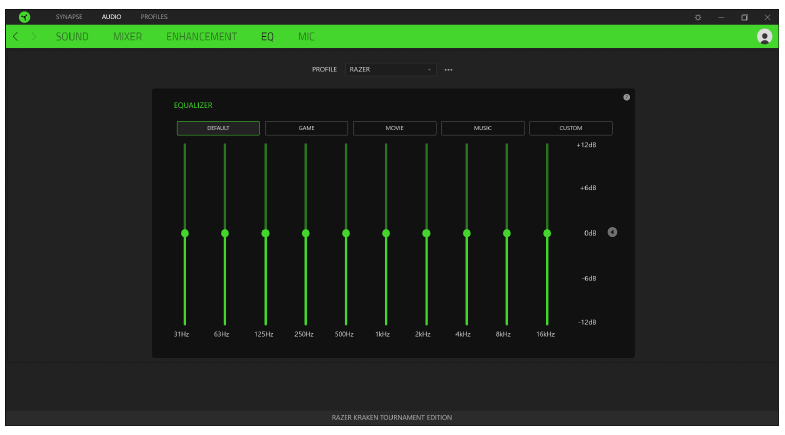The image size is (785, 435).
Task: Open the ENHANCEMENT tab
Action: 201,37
